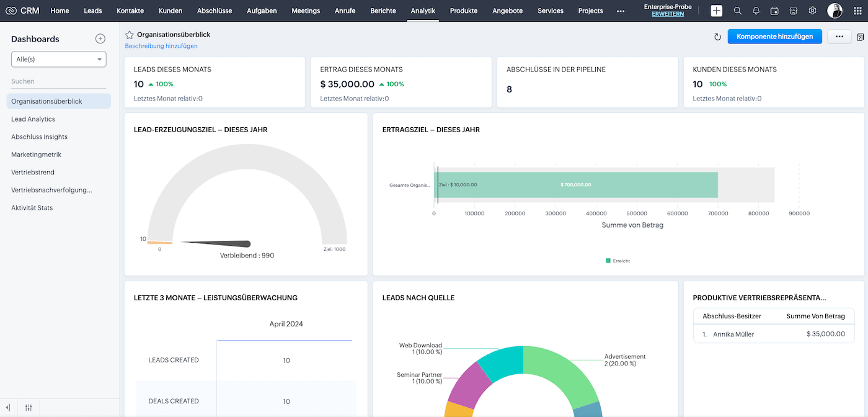Click the Annika Müller row name
The width and height of the screenshot is (868, 417).
click(733, 334)
